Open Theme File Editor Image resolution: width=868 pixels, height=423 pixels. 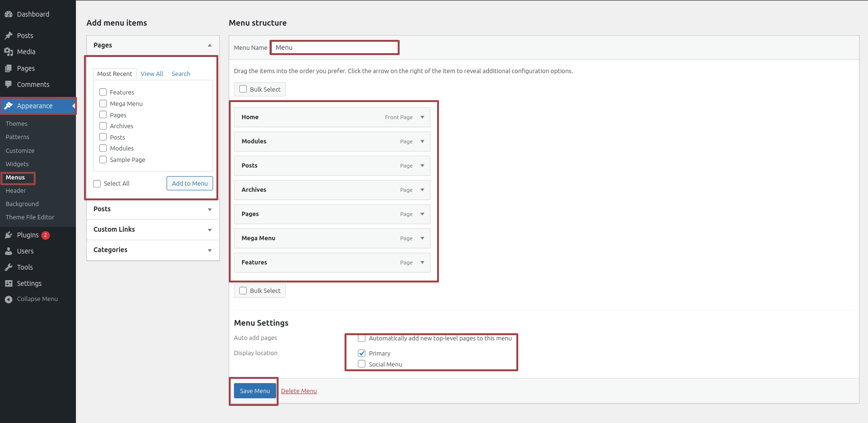tap(30, 217)
